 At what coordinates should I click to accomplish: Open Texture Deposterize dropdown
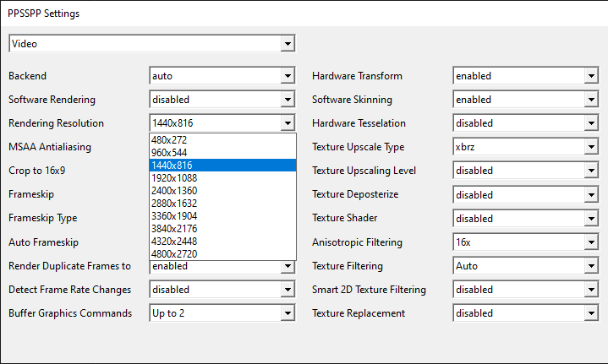coord(526,195)
